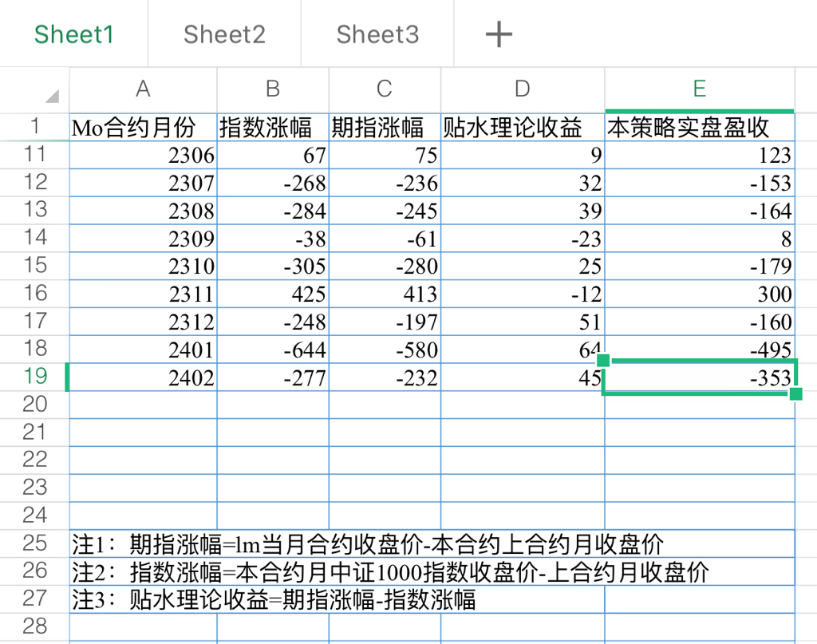Select cell with value -61

point(385,239)
